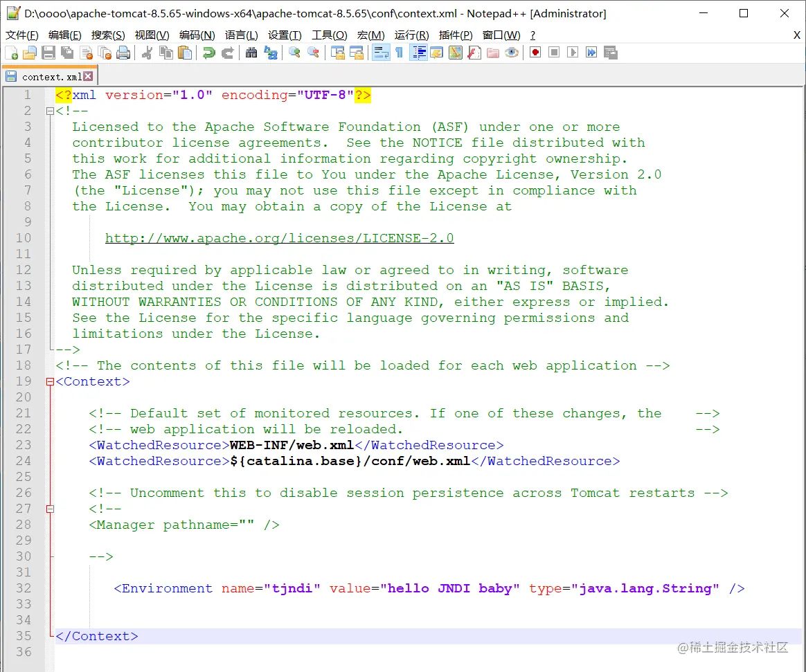Click the 'Manager pathname' line
The image size is (806, 672).
pos(184,525)
